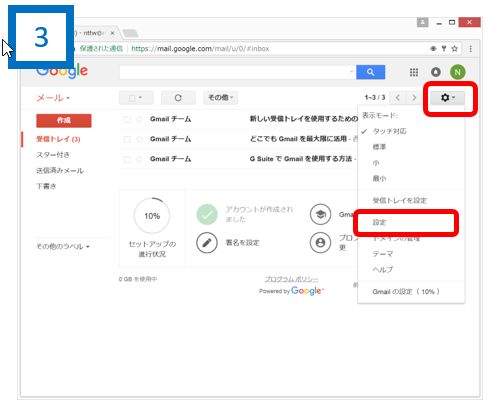Star the どこでも Gmail email
The width and height of the screenshot is (489, 410).
point(140,139)
